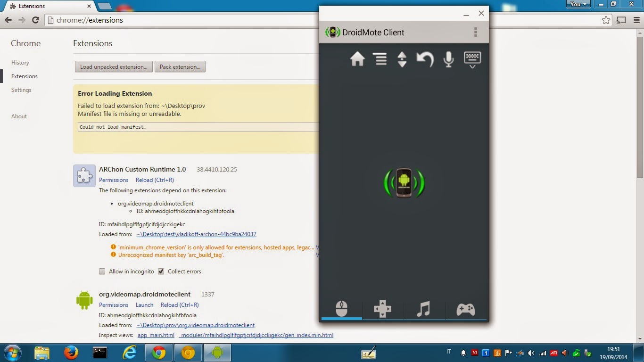Tap the Back arrow icon in DroidMote

coord(425,59)
